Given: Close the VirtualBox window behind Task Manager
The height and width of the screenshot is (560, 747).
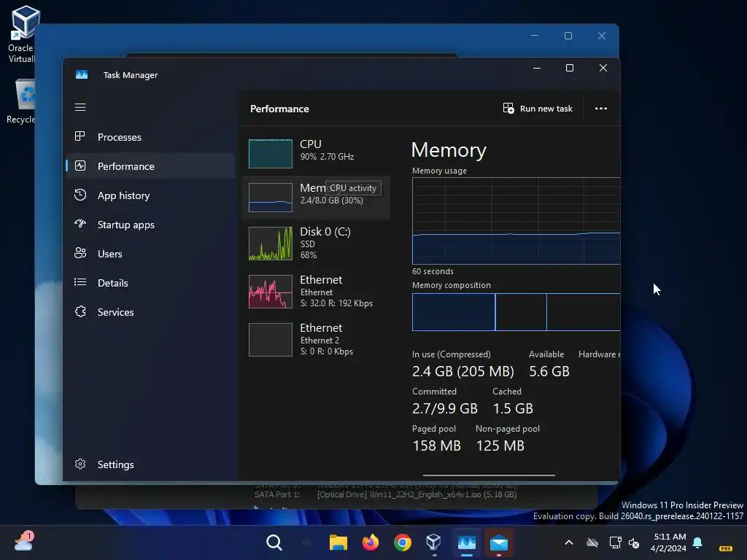Looking at the screenshot, I should (x=602, y=36).
